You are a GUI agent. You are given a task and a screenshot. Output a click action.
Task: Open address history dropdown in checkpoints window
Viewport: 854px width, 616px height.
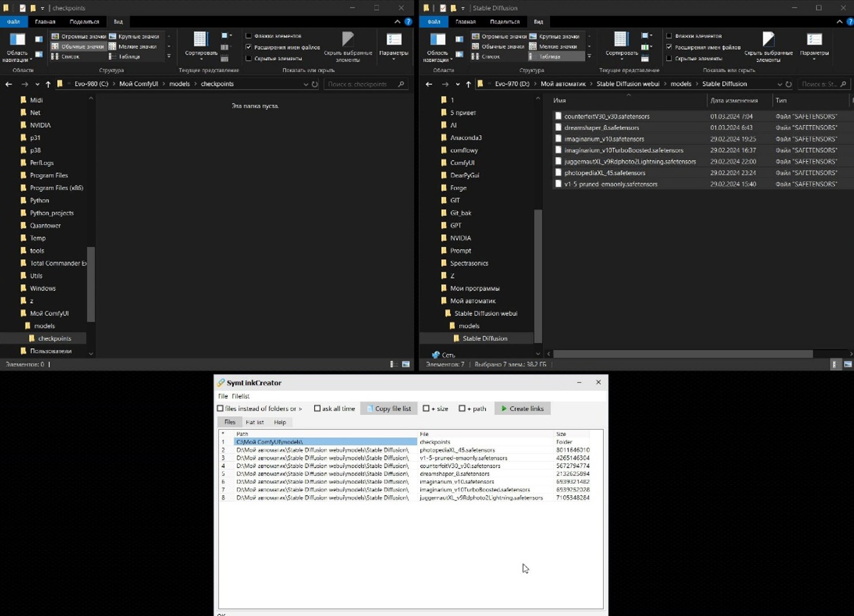click(x=305, y=84)
